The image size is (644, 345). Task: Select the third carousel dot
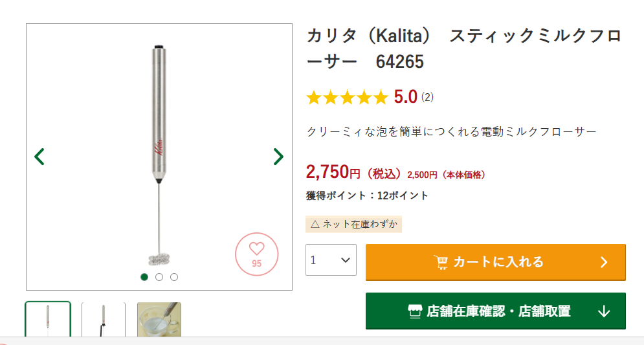point(174,277)
